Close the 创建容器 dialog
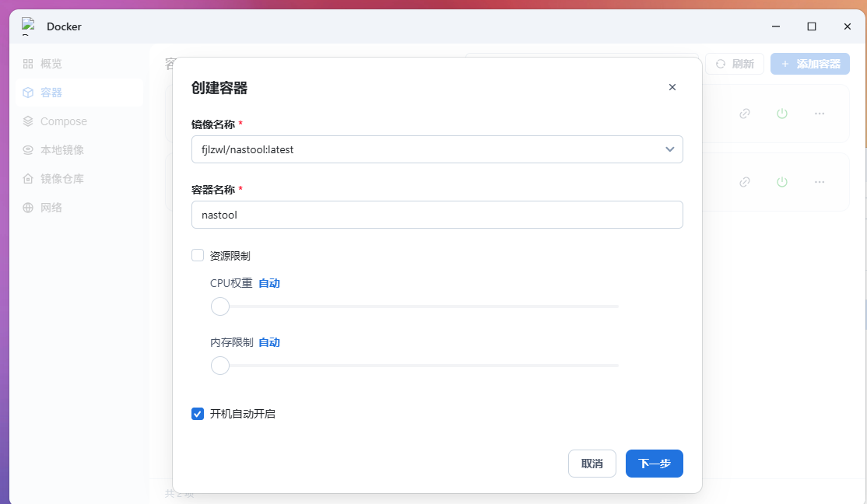867x504 pixels. pyautogui.click(x=672, y=87)
